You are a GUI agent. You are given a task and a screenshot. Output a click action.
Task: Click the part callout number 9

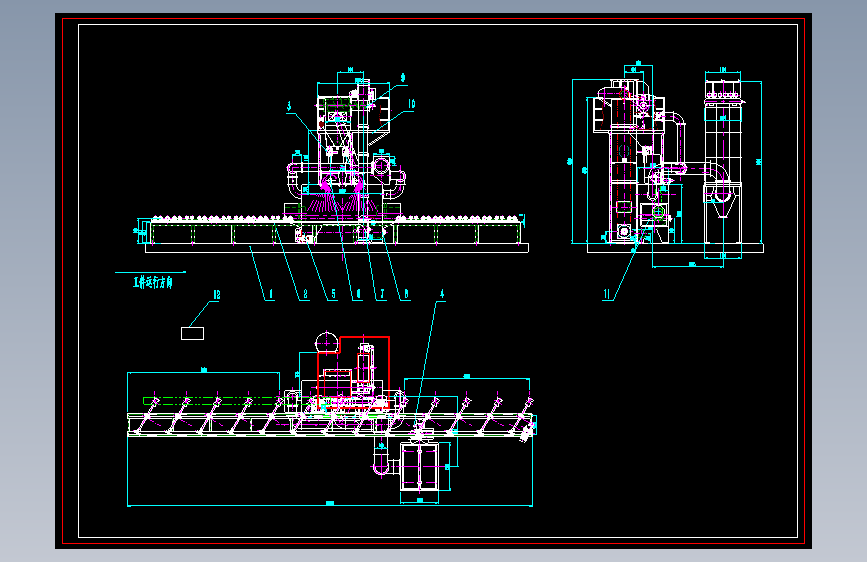403,78
